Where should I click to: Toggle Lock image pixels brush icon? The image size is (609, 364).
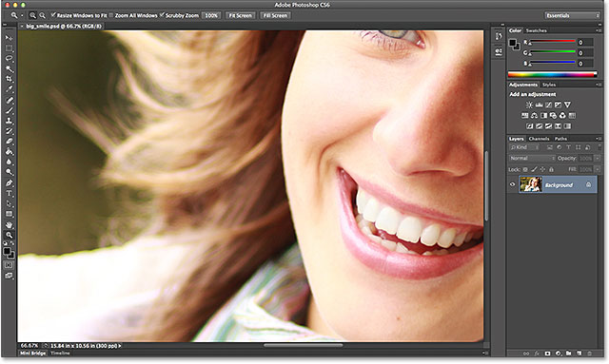click(534, 169)
